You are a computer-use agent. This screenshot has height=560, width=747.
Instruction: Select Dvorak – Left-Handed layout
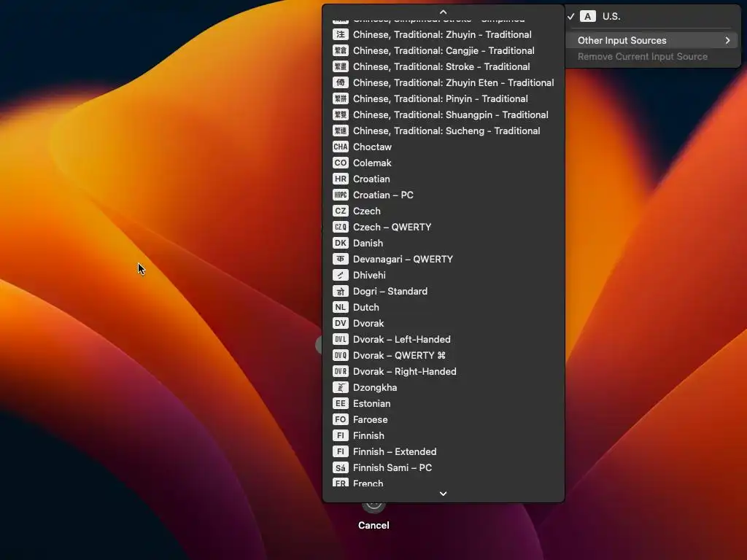click(x=443, y=339)
